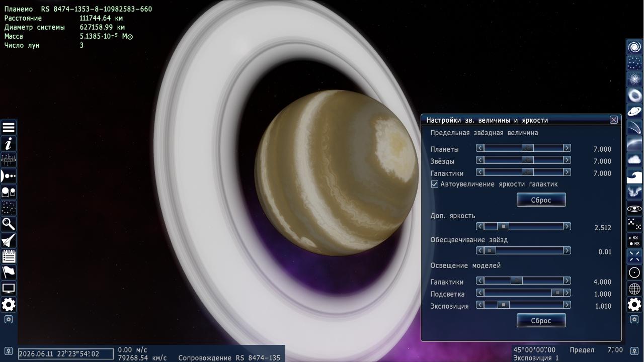Click the Подсветка slider handle
Screen dimensions: 644x362
coord(557,293)
